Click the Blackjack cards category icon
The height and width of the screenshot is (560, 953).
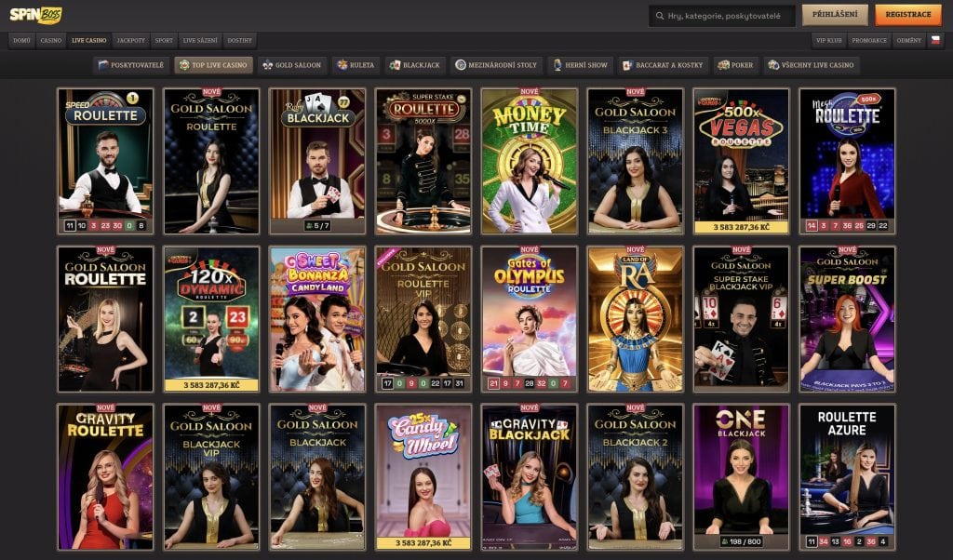[x=395, y=65]
